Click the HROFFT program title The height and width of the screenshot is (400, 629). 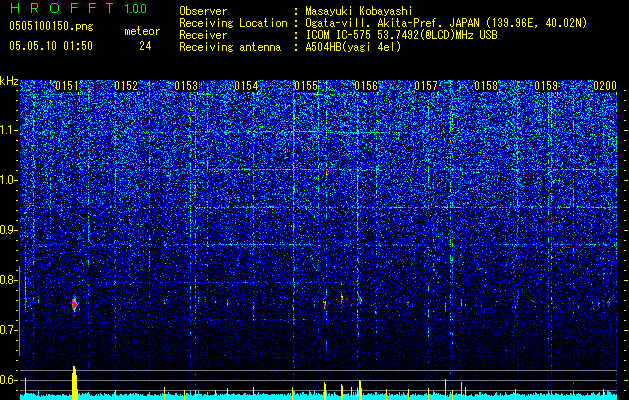click(x=62, y=8)
